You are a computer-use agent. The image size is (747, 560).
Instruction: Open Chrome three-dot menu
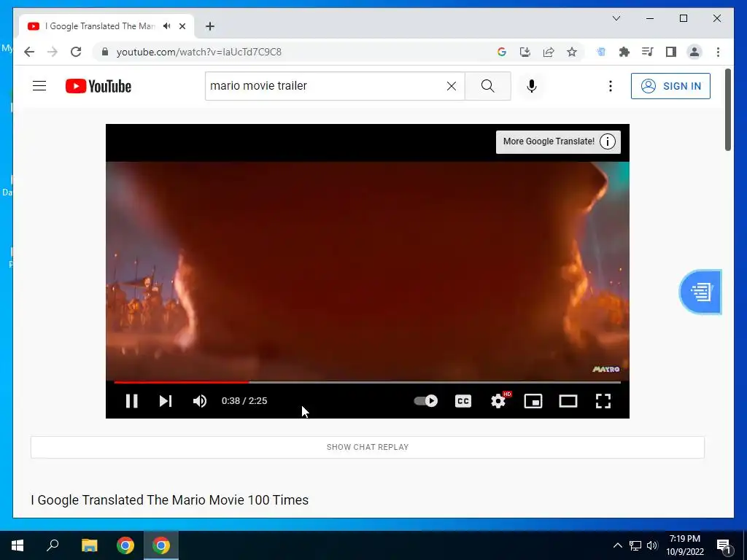[x=718, y=52]
